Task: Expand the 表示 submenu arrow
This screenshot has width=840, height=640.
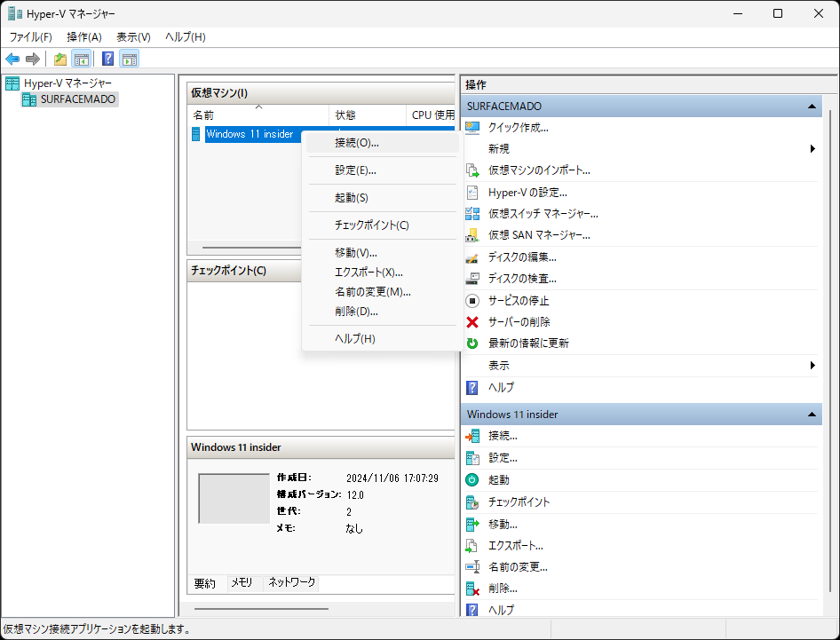Action: (811, 365)
